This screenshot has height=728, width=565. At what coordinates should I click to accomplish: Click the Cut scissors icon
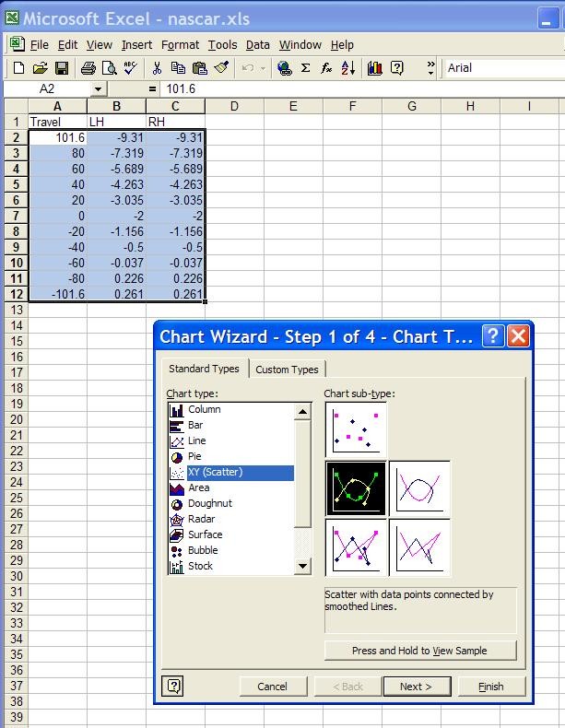pyautogui.click(x=157, y=68)
